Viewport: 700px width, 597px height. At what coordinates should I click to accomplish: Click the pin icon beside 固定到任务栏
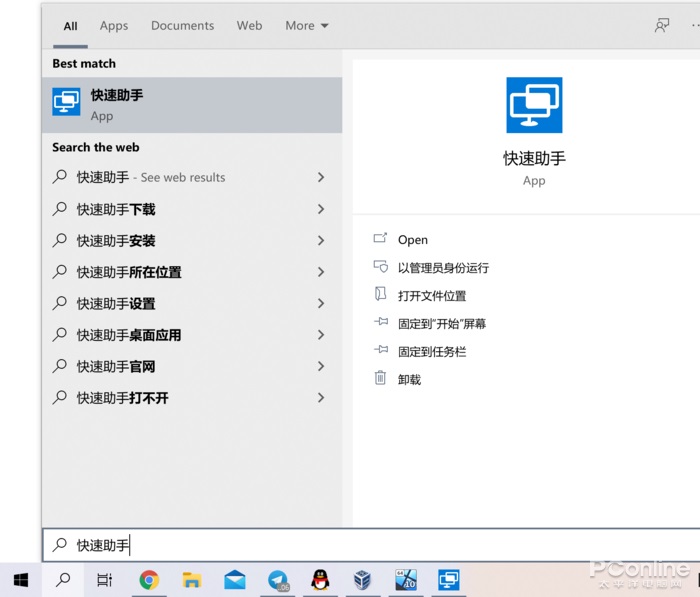coord(381,349)
